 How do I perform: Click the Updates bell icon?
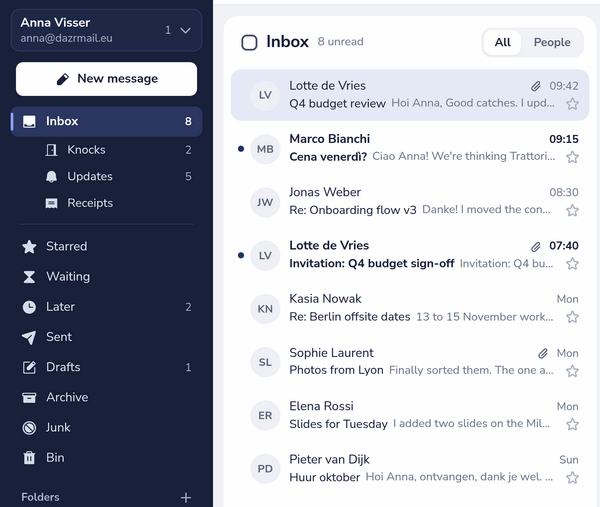click(x=51, y=177)
